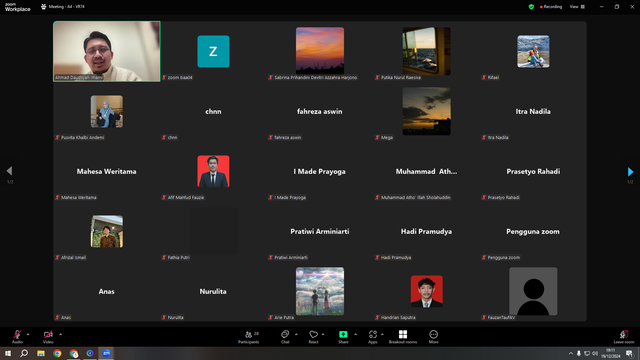Select Rifael's profile picture

coord(533,51)
